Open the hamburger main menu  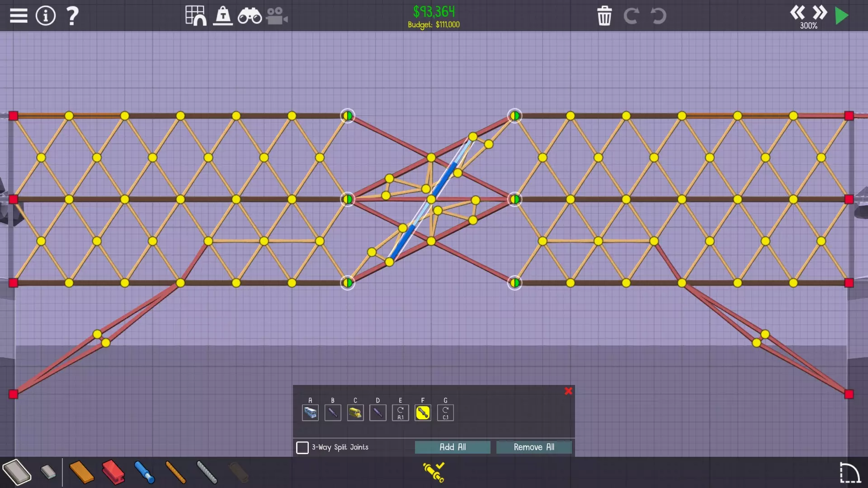[19, 16]
